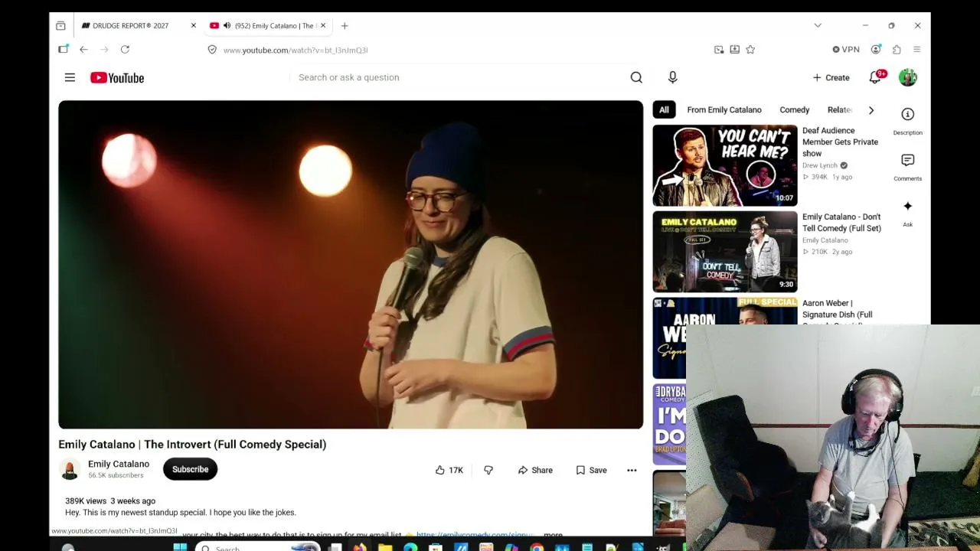980x551 pixels.
Task: Click the YouTube search magnifier button
Action: tap(636, 77)
